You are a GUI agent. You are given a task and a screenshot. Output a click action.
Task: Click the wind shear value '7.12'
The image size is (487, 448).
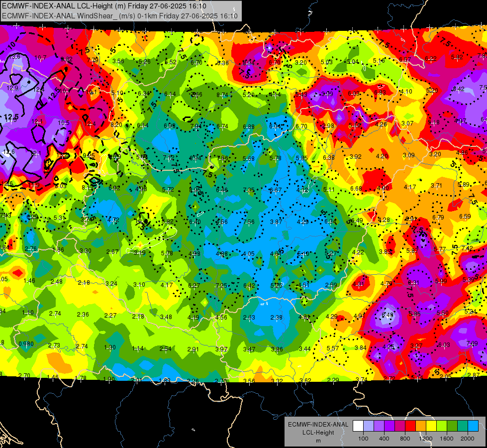point(169,158)
